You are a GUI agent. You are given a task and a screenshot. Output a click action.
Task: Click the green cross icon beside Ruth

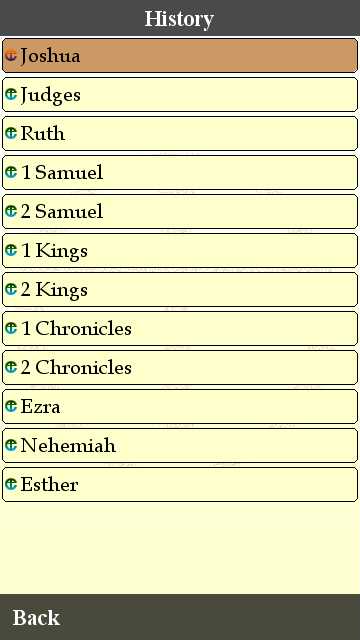click(x=11, y=133)
